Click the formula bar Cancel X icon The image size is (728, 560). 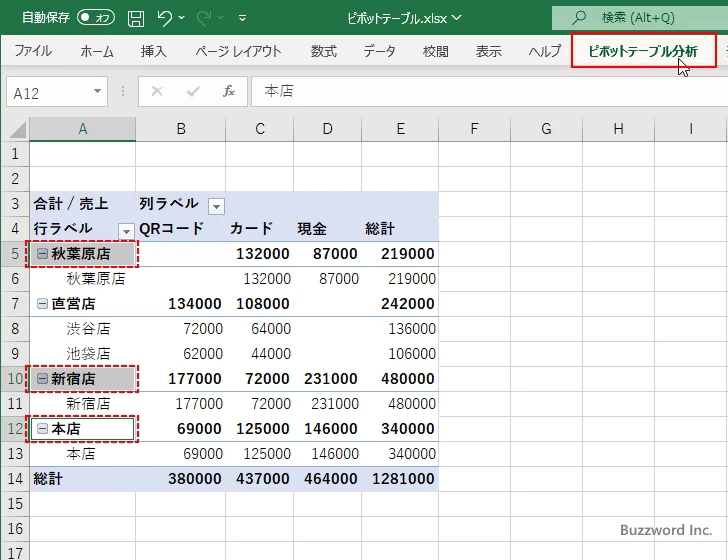click(x=157, y=91)
